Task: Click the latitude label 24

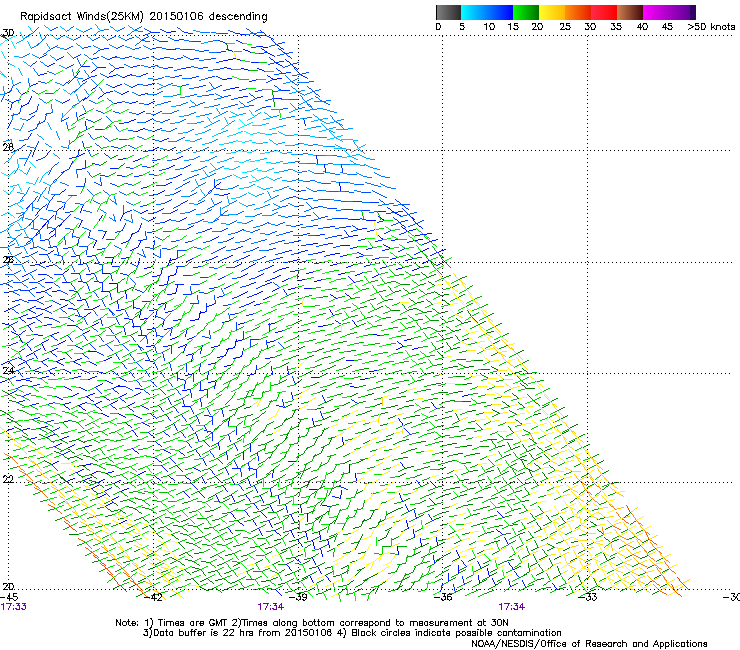Action: pos(8,371)
